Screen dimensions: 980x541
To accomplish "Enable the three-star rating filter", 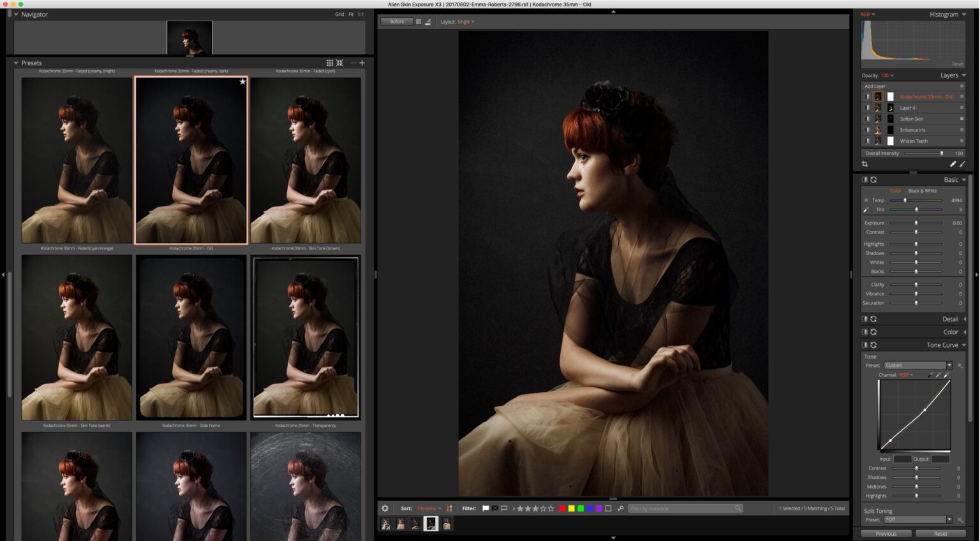I will (535, 508).
